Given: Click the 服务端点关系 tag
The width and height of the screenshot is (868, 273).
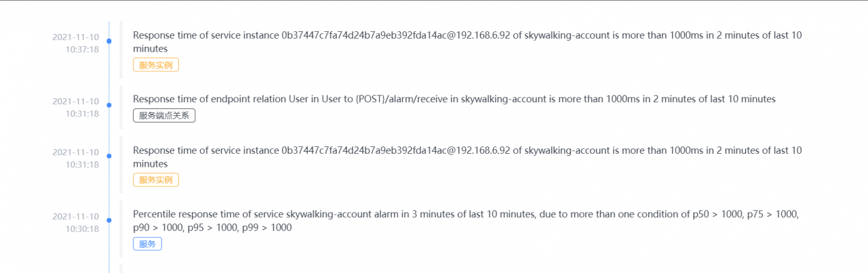Looking at the screenshot, I should click(164, 116).
